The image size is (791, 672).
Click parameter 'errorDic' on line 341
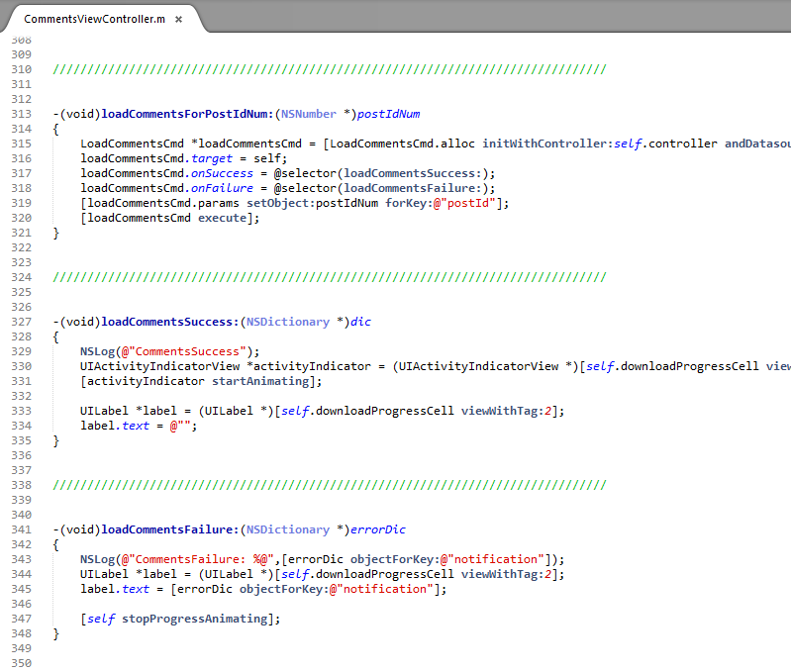[x=378, y=529]
